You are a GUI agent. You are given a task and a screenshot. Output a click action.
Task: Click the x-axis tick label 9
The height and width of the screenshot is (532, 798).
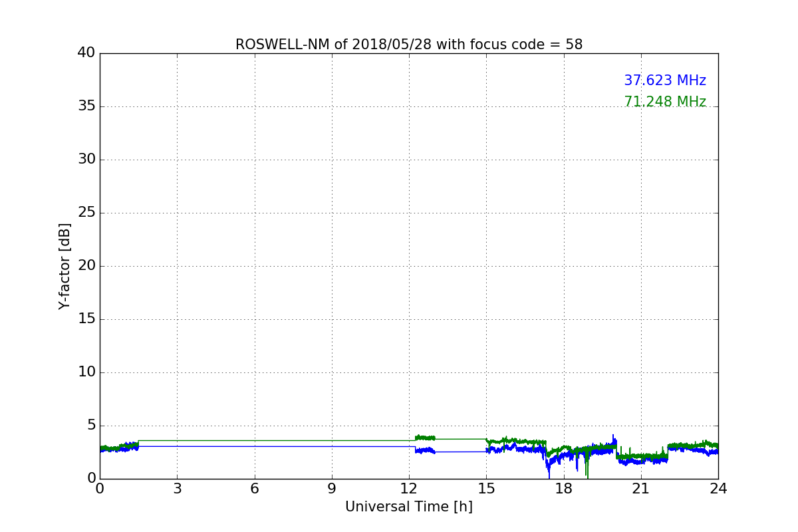(x=332, y=489)
